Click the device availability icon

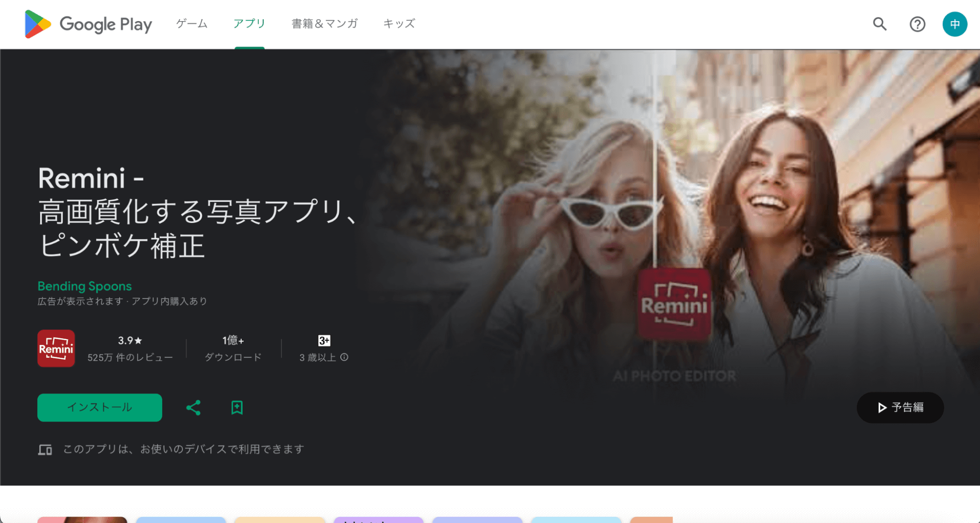click(45, 449)
